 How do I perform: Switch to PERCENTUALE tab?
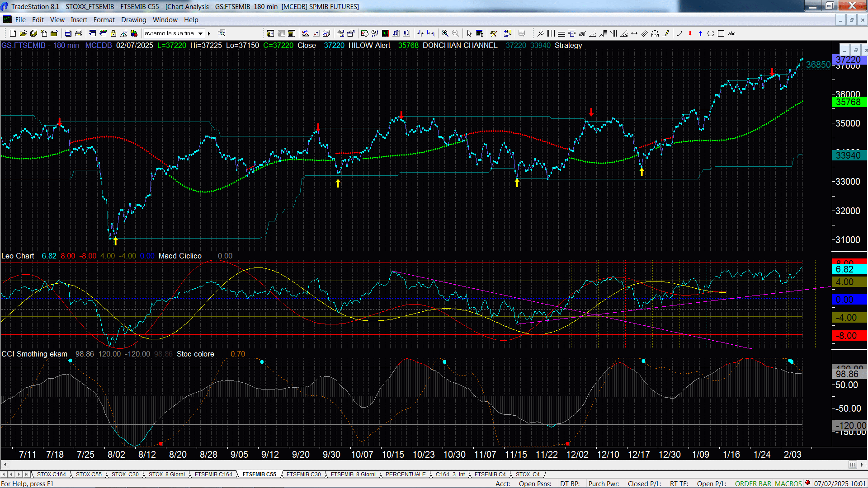pyautogui.click(x=406, y=474)
